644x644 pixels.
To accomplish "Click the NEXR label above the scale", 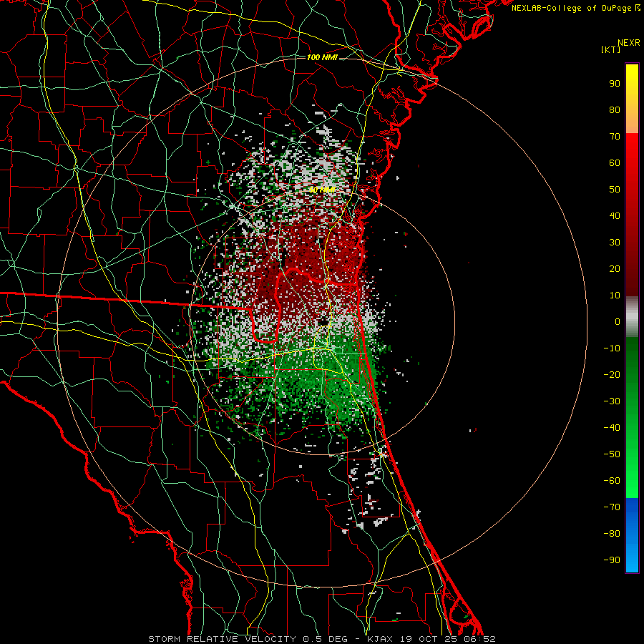I will pos(628,43).
